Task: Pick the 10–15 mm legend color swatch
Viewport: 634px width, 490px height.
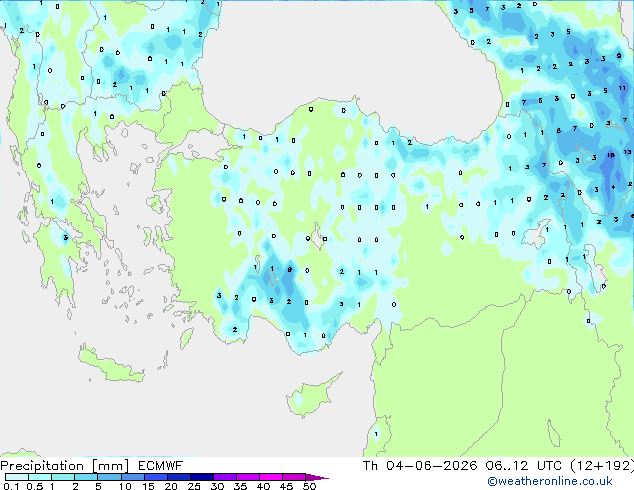Action: 133,477
